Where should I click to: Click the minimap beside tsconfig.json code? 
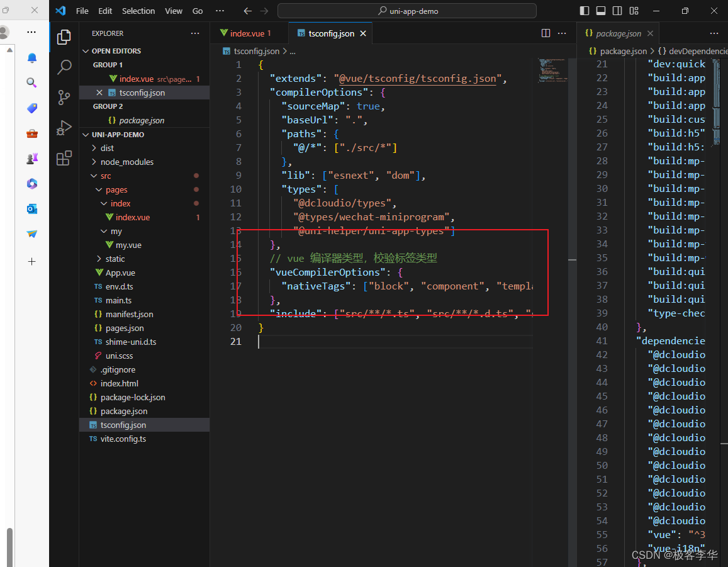click(x=553, y=69)
